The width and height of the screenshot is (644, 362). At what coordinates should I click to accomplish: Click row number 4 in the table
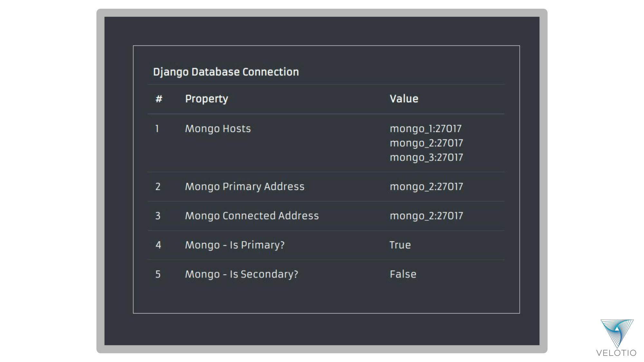click(x=158, y=245)
